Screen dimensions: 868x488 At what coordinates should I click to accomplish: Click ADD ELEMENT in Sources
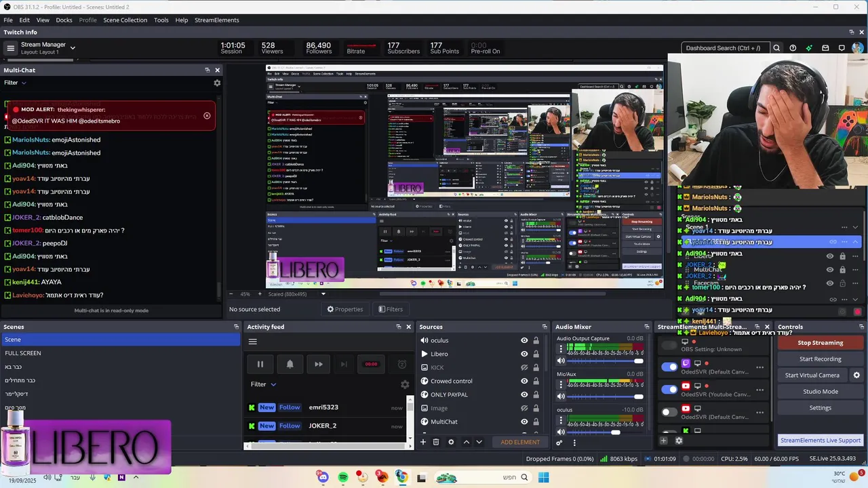520,442
